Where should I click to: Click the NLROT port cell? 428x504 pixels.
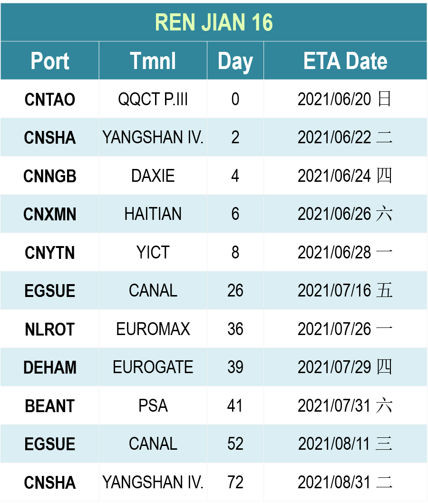[x=50, y=329]
